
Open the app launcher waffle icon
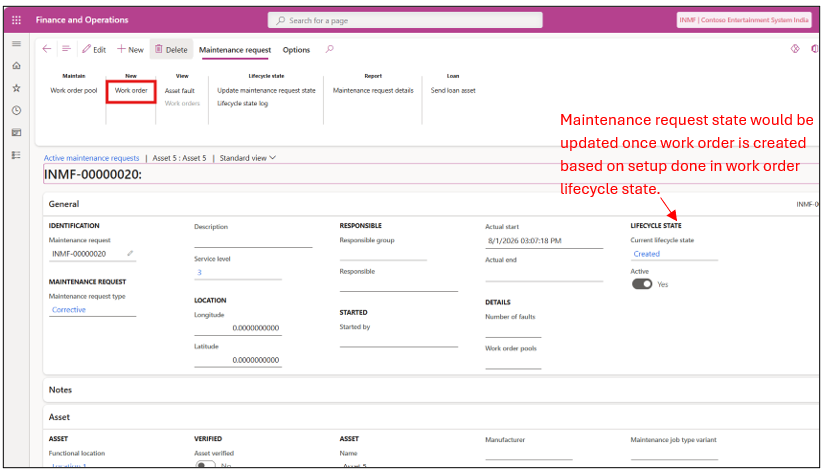click(16, 20)
